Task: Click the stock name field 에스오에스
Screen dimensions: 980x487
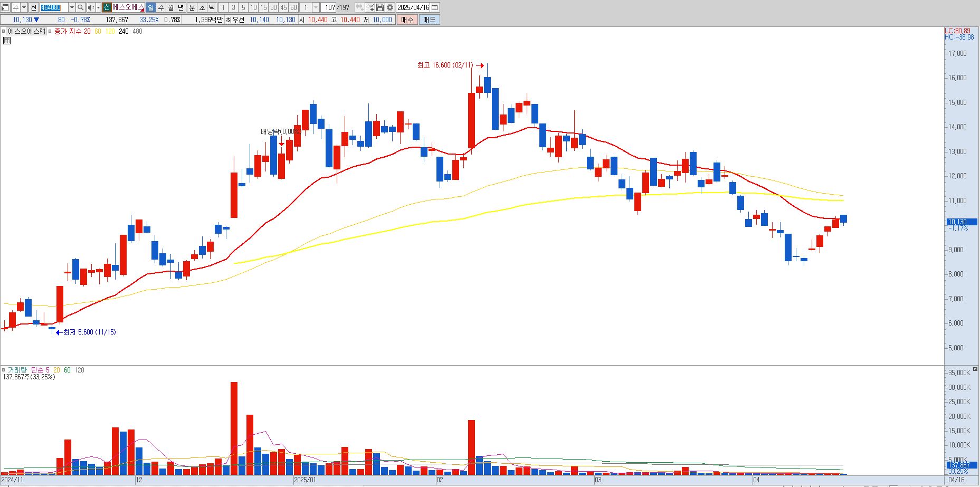Action: [128, 7]
